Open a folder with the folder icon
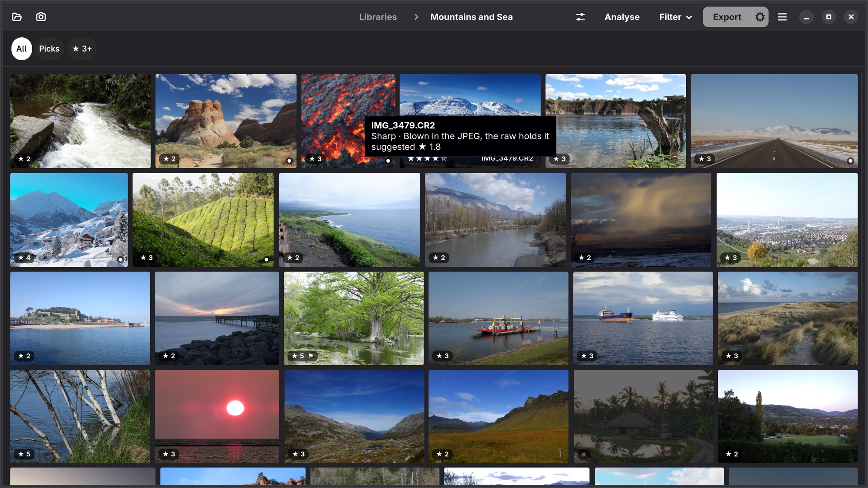 [17, 17]
